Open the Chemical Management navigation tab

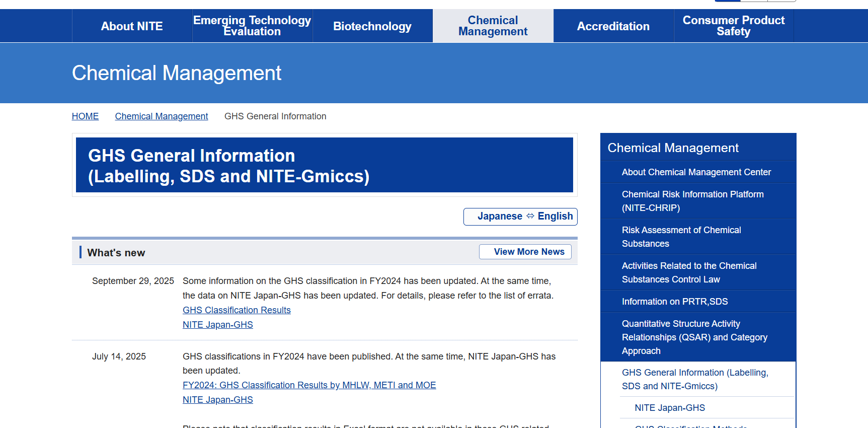point(493,26)
